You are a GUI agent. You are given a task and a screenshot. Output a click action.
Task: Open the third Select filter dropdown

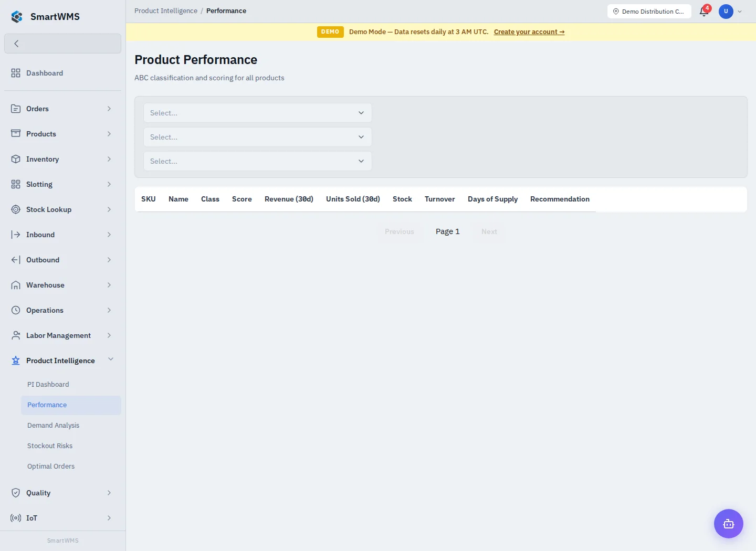[x=257, y=161]
